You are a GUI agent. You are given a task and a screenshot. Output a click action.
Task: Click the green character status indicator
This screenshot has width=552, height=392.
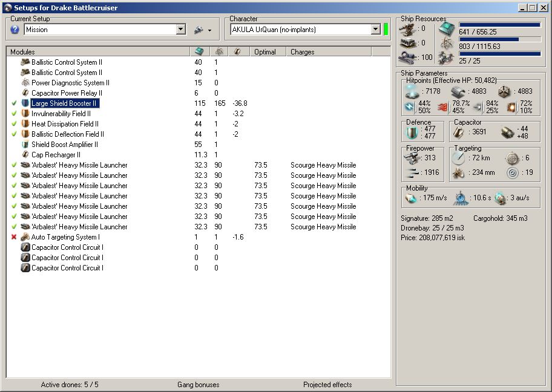[x=386, y=30]
